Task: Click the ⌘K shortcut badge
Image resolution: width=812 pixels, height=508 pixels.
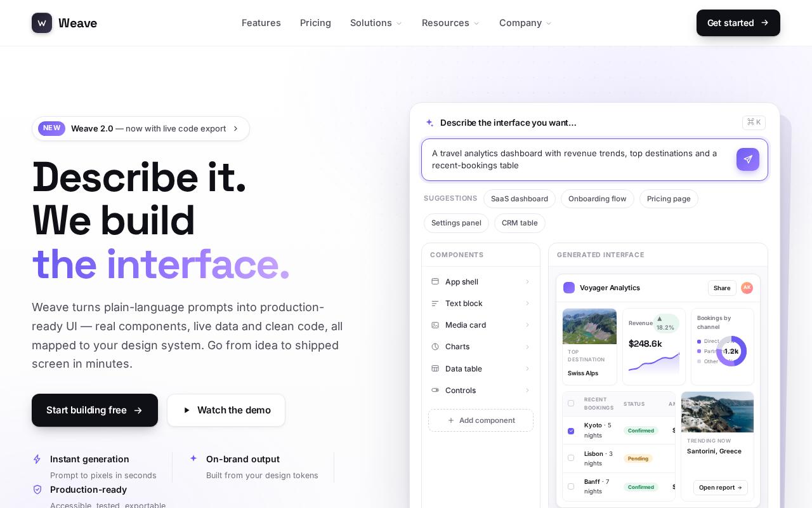Action: click(x=754, y=123)
